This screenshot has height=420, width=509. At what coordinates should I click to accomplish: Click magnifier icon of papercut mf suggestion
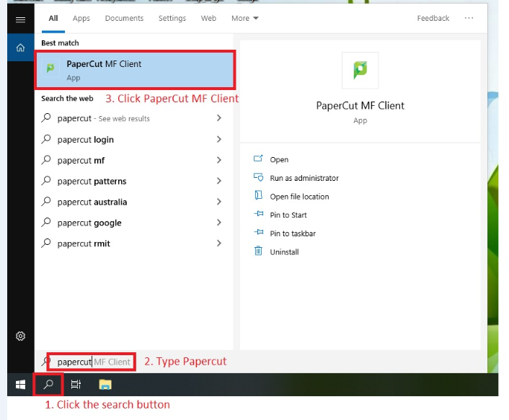(46, 160)
